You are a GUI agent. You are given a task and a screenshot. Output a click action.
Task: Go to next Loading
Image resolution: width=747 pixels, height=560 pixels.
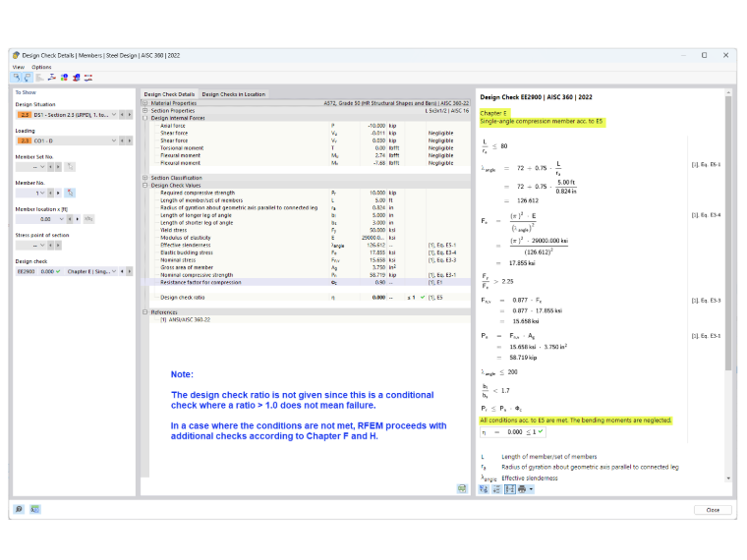(x=129, y=140)
